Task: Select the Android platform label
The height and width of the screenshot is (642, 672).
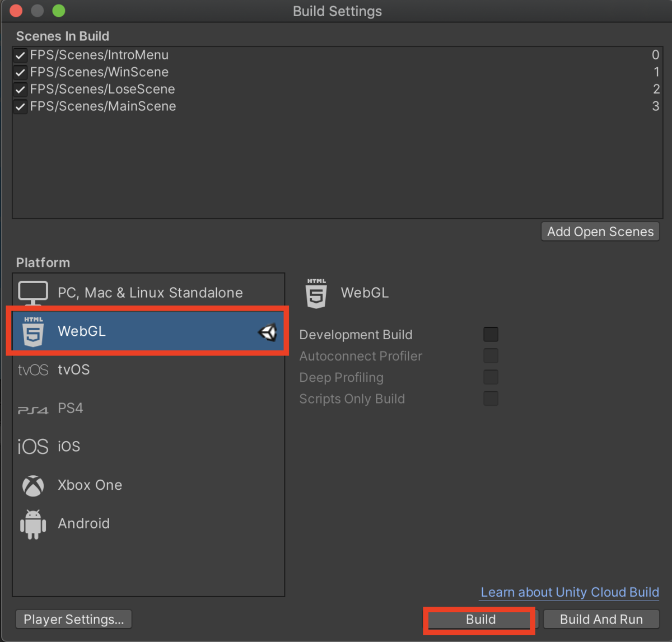Action: [83, 523]
